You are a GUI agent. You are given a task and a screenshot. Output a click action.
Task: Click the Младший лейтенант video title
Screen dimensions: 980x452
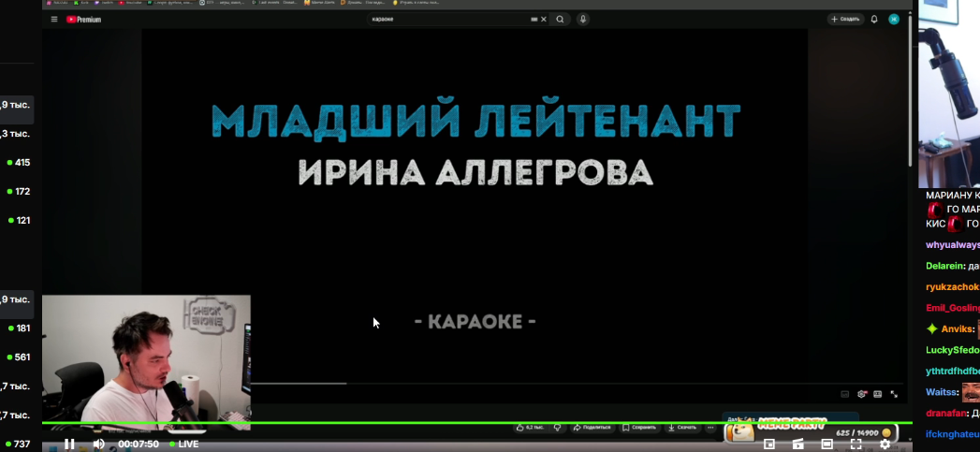(475, 122)
